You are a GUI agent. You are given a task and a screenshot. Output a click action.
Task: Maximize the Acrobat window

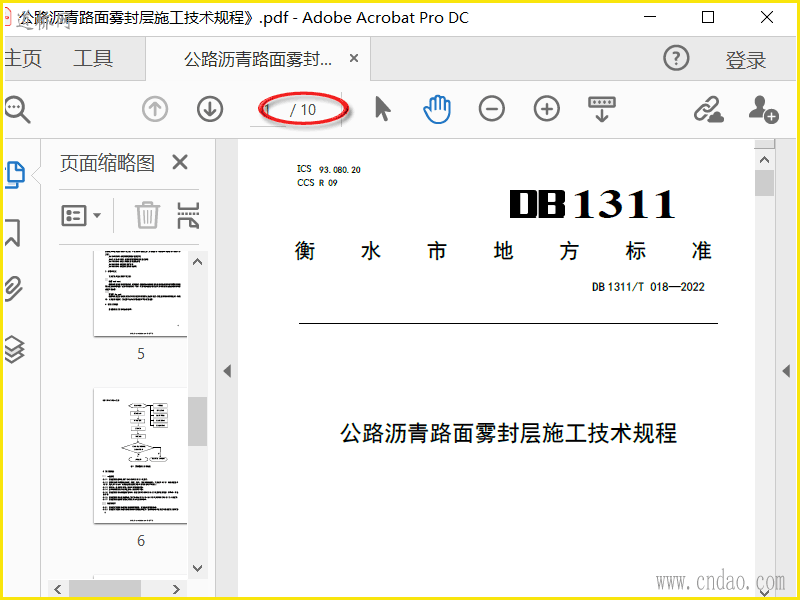(708, 17)
